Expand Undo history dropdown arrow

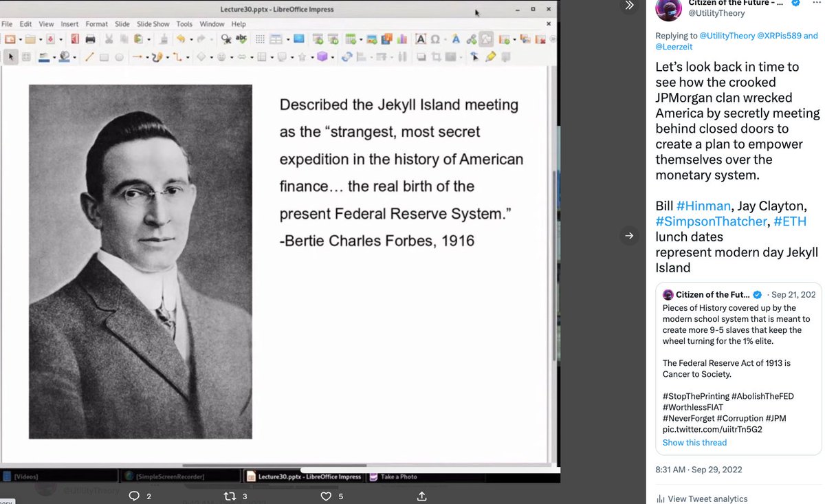coord(191,39)
